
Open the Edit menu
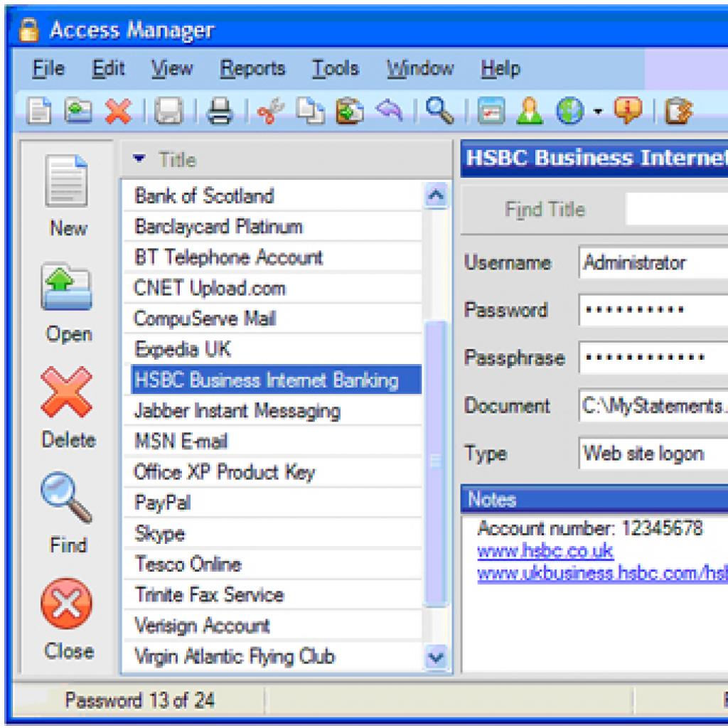pyautogui.click(x=108, y=69)
